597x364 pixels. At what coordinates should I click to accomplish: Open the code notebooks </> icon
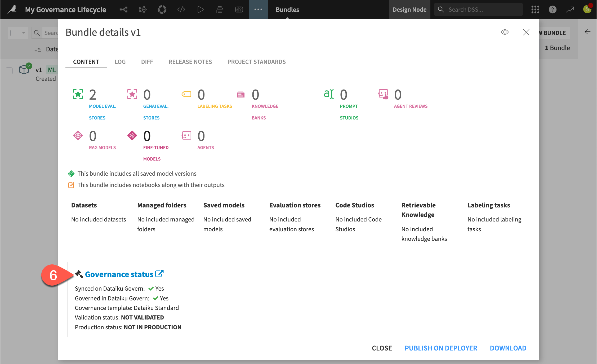181,9
